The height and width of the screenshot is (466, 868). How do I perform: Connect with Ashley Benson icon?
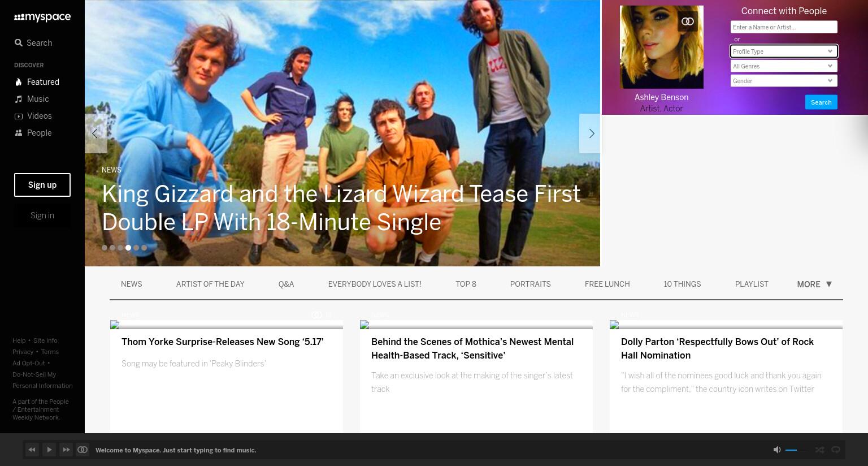[x=688, y=21]
